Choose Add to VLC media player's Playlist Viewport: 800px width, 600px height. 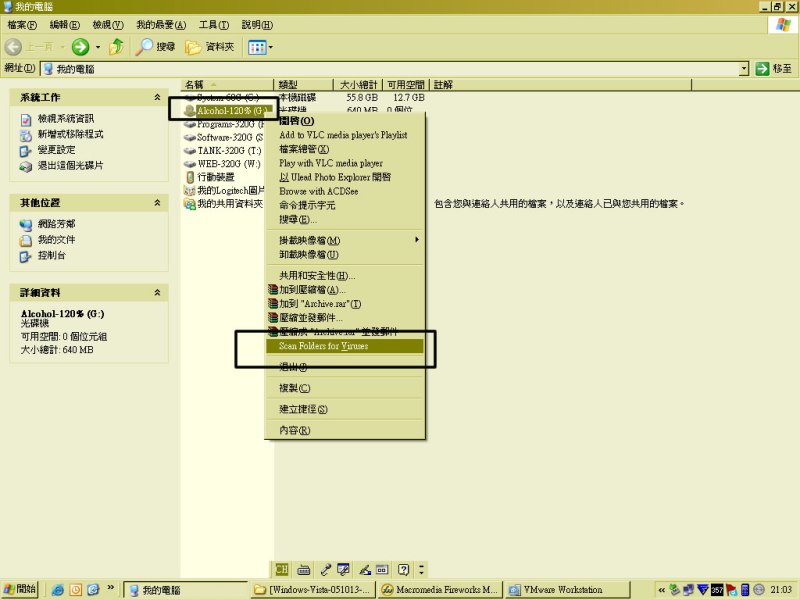click(x=345, y=135)
